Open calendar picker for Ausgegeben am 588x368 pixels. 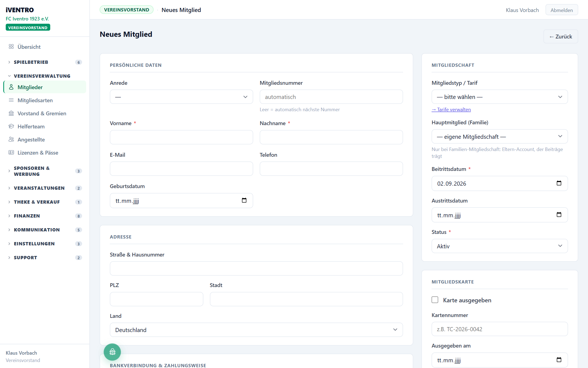[x=559, y=360]
